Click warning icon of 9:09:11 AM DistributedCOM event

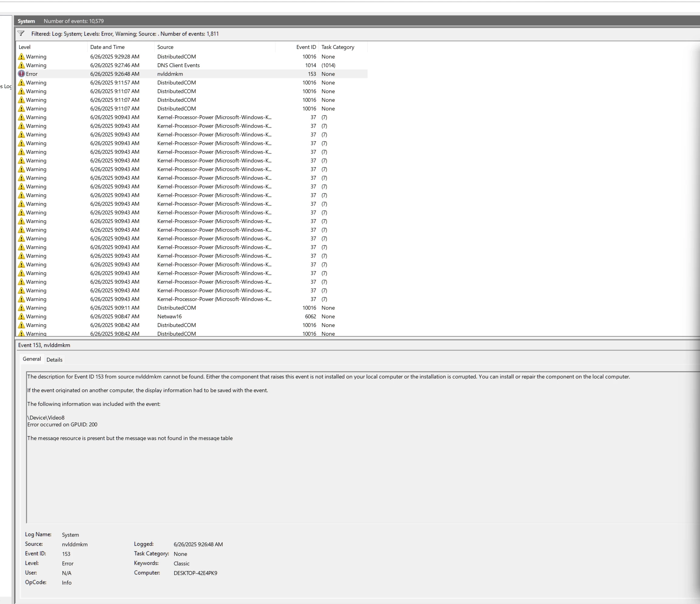[21, 308]
